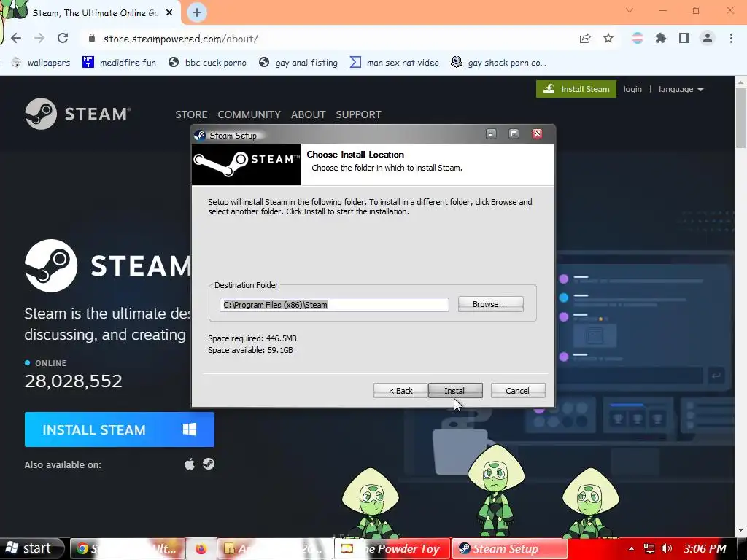Click the Steam logo in the header

(77, 114)
